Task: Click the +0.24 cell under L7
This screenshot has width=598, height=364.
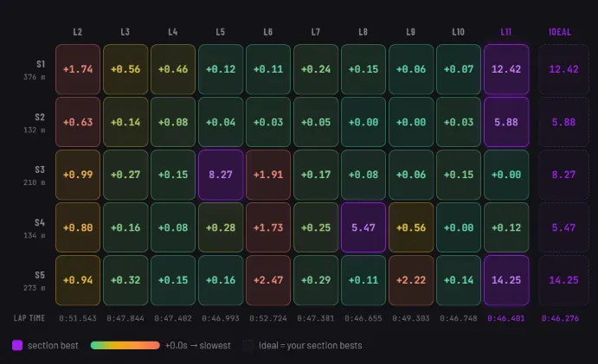Action: [316, 69]
